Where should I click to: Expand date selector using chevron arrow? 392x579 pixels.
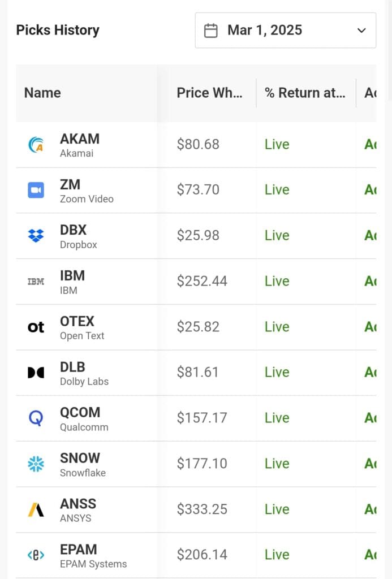click(x=362, y=31)
